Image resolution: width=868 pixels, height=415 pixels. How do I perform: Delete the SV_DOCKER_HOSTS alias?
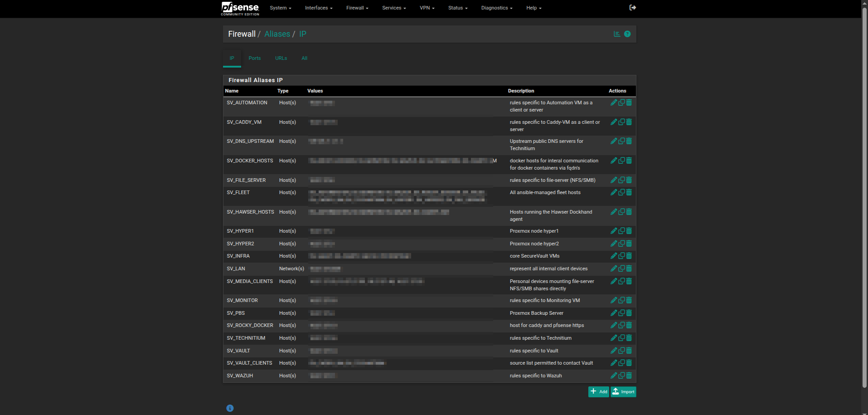(x=629, y=161)
